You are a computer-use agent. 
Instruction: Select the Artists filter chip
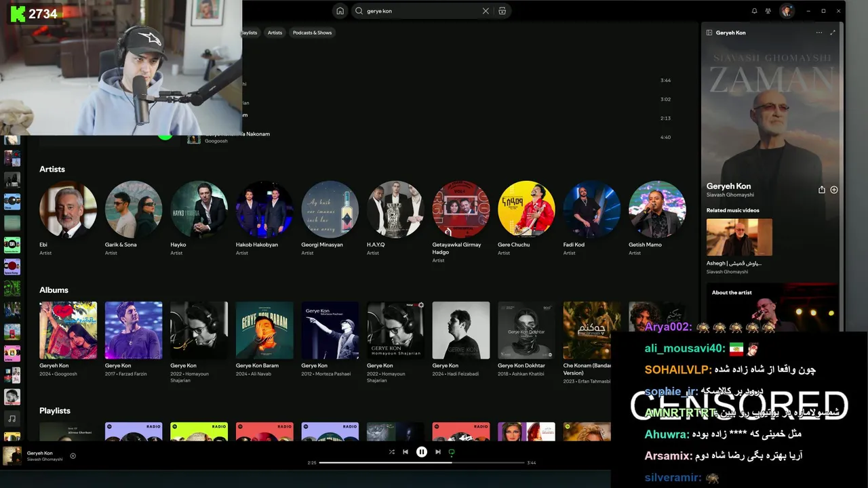tap(275, 33)
